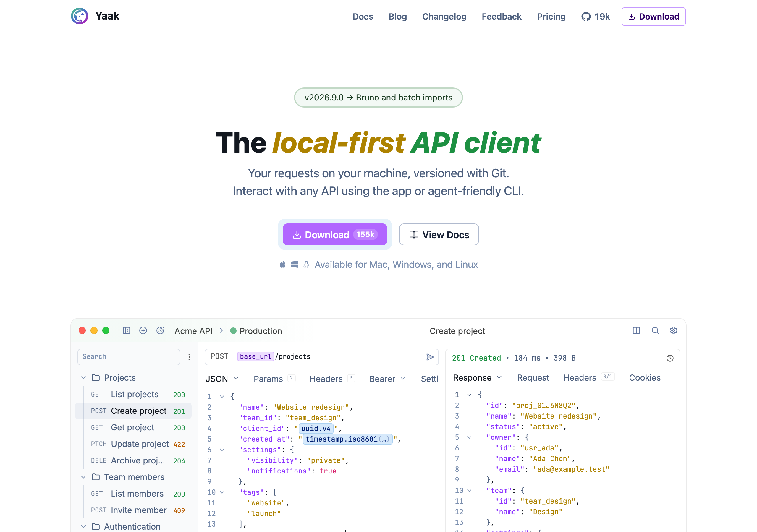Select the POST Create project request
Viewport: 757px width, 532px height.
[134, 411]
